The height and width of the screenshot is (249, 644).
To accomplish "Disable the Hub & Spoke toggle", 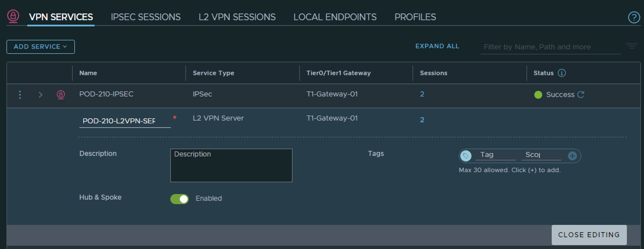I will (x=180, y=199).
